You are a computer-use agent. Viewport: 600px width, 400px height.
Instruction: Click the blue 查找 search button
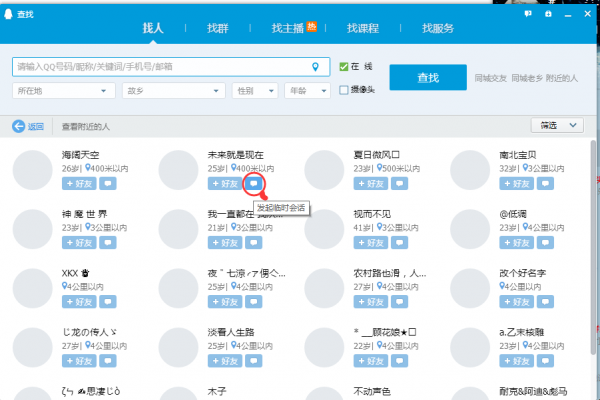[x=427, y=77]
